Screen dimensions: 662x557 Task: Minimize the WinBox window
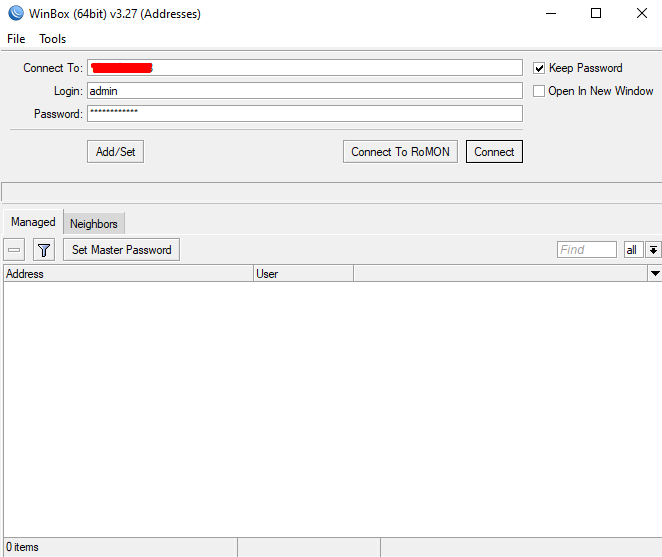click(x=550, y=14)
